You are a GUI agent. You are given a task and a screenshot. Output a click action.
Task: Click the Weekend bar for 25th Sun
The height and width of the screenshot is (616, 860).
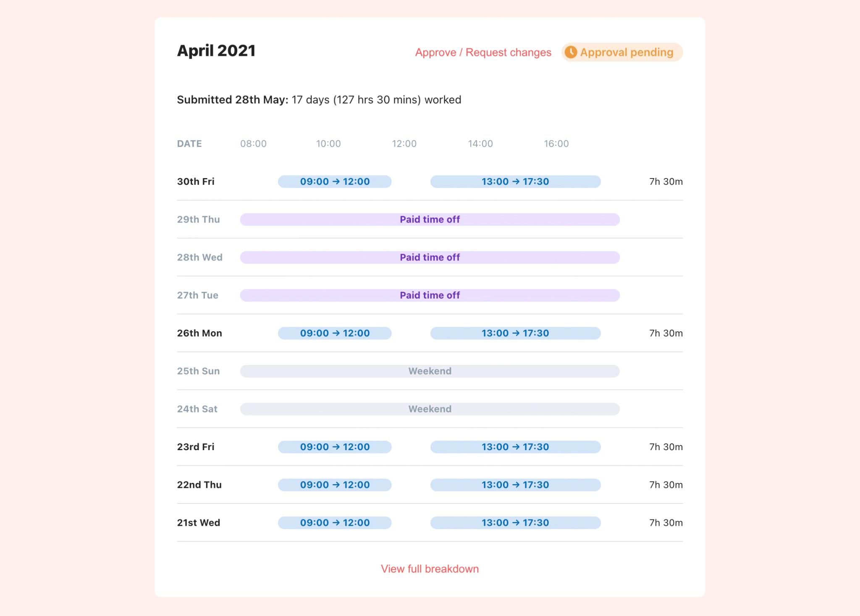[x=430, y=371]
